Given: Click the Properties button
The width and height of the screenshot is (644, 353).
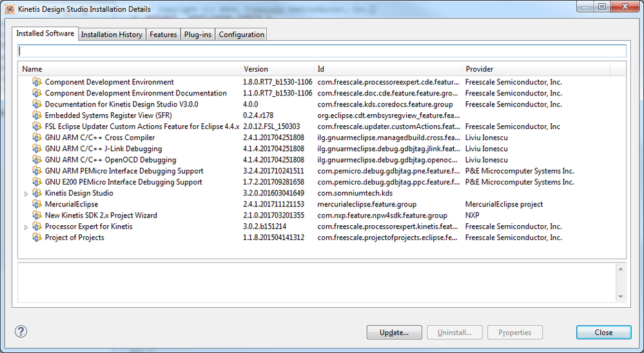Looking at the screenshot, I should point(514,332).
